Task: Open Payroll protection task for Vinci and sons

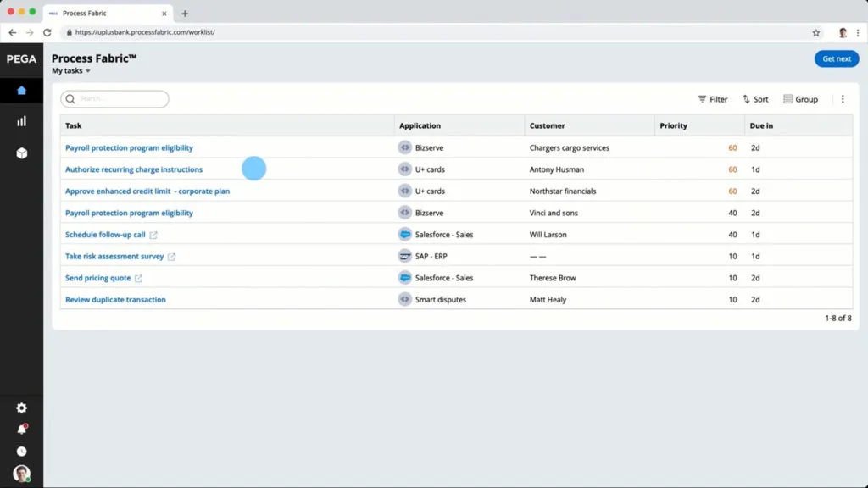Action: click(129, 213)
